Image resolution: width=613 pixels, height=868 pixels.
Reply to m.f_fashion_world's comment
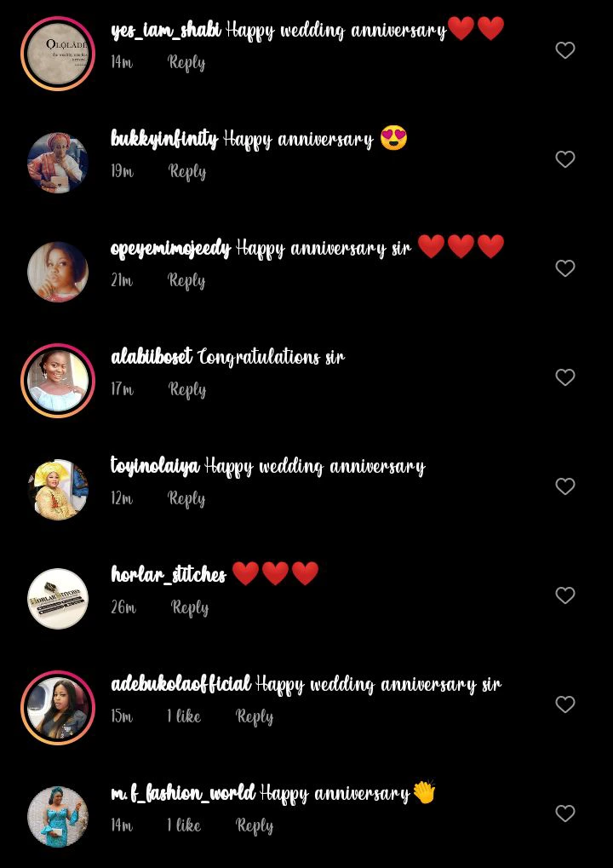pyautogui.click(x=255, y=826)
